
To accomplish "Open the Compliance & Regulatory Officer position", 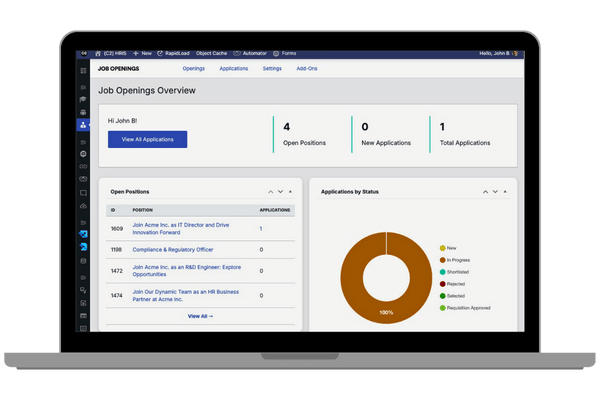I will (171, 249).
